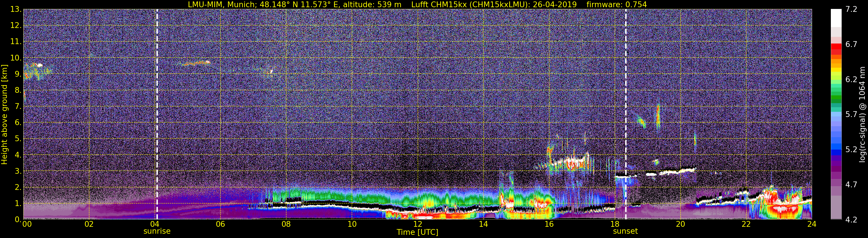Click the height-axis tick '9.'
Screen dimensions: 868x238
18,74
